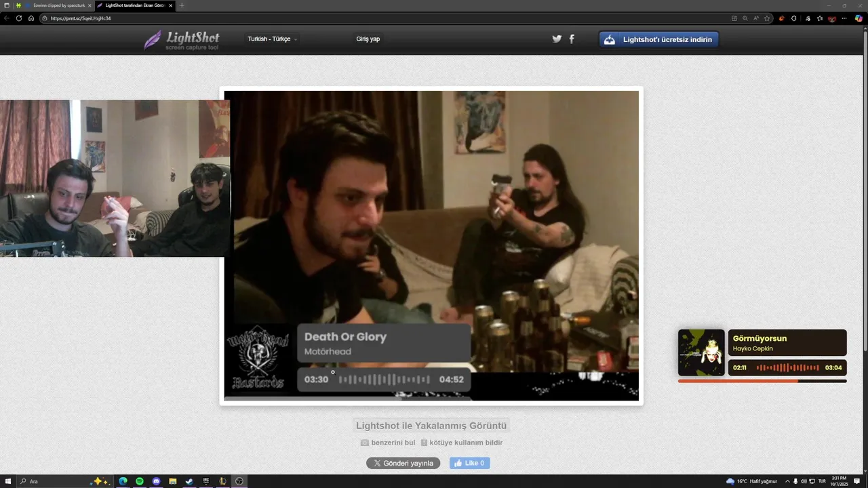Click the Görmüyorsun track title
This screenshot has width=868, height=488.
click(759, 338)
